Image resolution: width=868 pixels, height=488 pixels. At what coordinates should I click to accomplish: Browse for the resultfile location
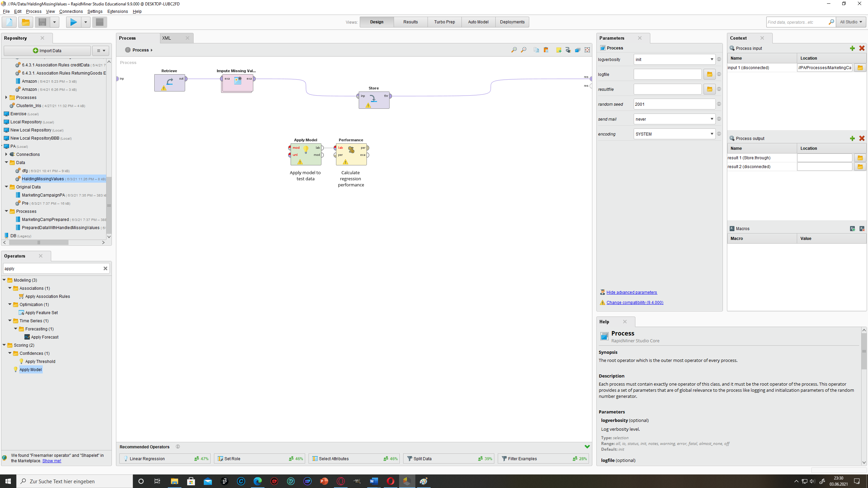[709, 89]
